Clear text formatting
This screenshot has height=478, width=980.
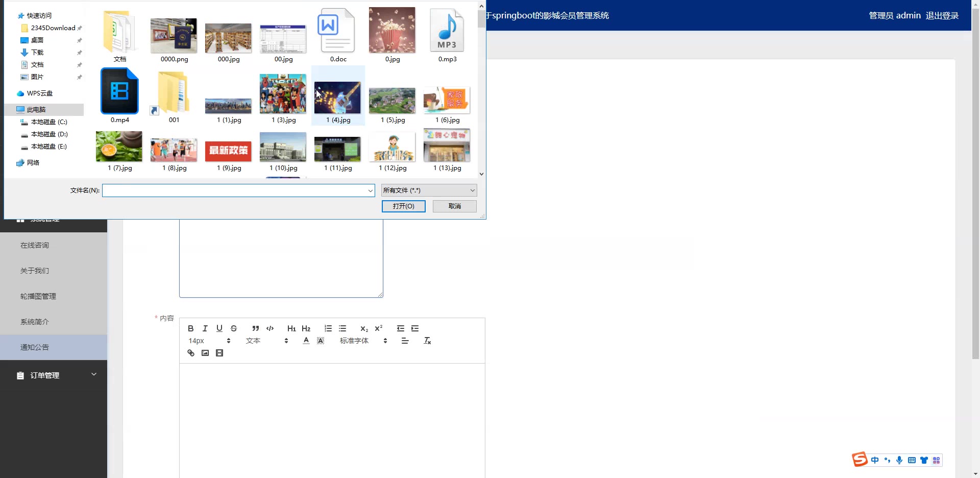pyautogui.click(x=428, y=341)
